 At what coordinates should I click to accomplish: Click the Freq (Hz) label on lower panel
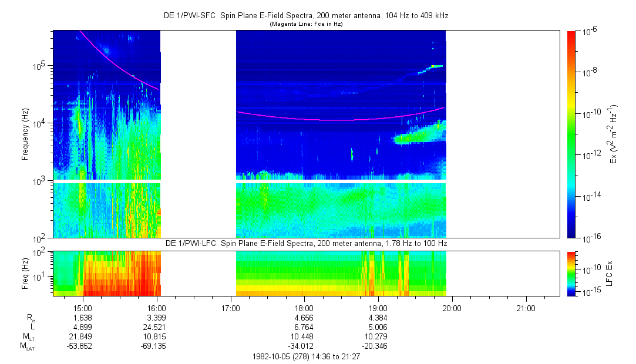(25, 273)
